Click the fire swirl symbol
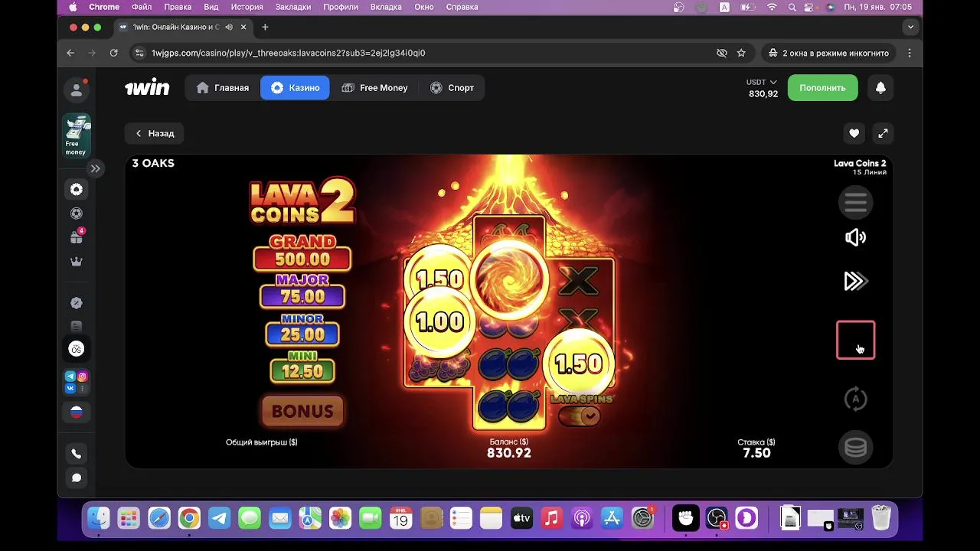This screenshot has width=980, height=551. pyautogui.click(x=508, y=279)
